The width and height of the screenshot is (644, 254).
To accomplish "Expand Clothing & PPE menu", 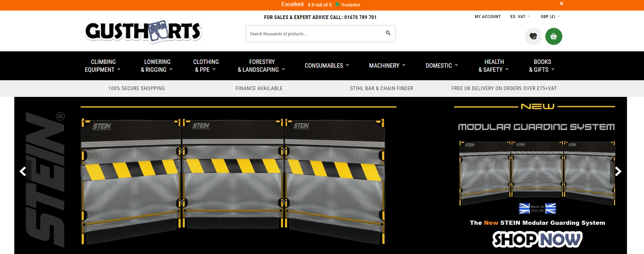I will pos(206,66).
